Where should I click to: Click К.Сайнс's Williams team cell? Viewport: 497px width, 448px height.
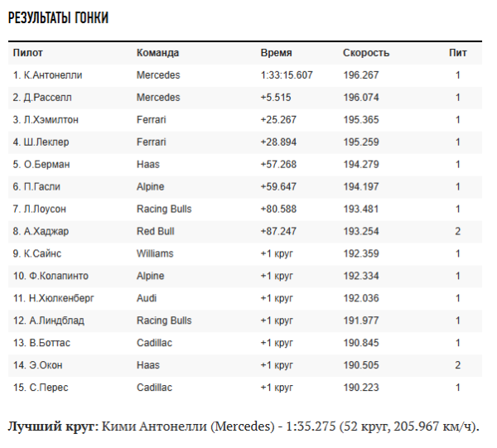pyautogui.click(x=155, y=253)
